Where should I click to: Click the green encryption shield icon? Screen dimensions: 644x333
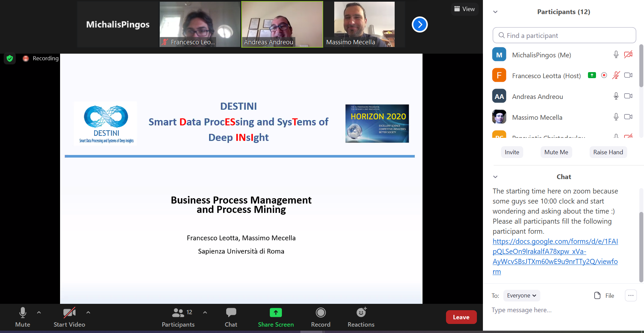click(x=10, y=58)
